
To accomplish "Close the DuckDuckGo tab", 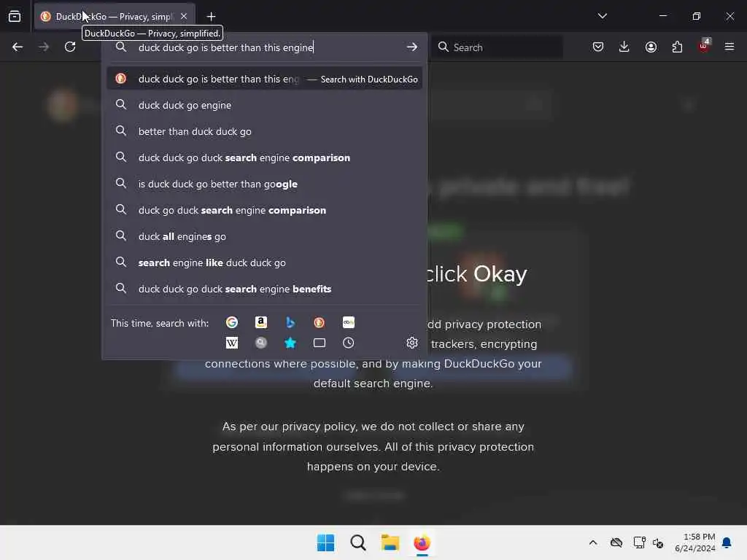I will (x=184, y=16).
